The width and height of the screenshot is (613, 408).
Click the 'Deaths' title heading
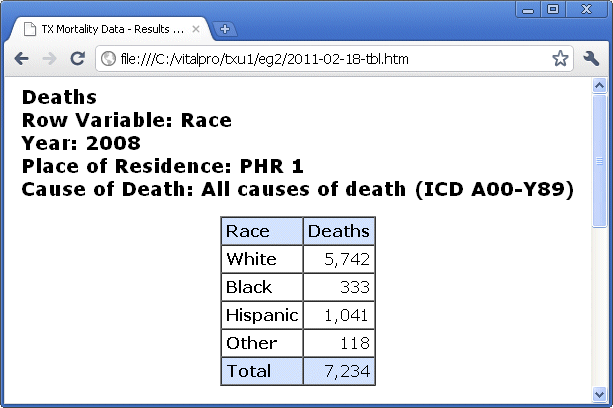[59, 97]
